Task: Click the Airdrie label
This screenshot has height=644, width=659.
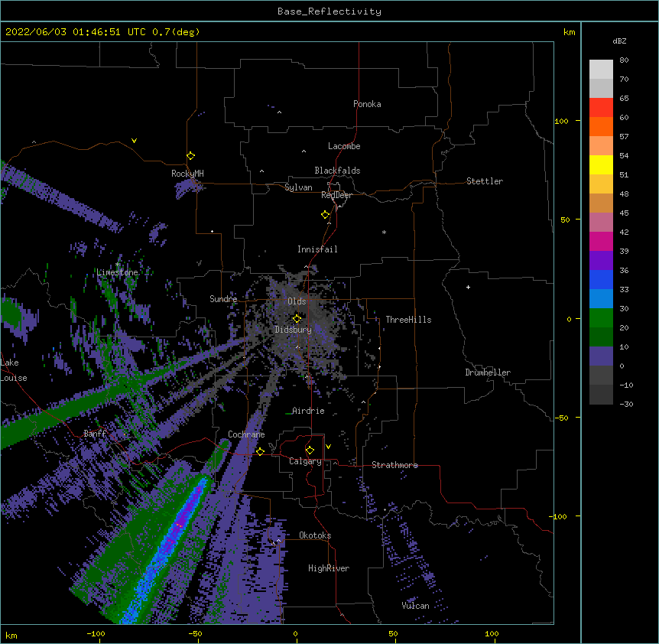Action: (308, 411)
